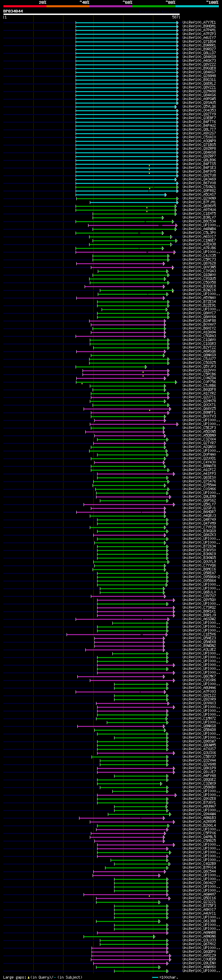Select hit UniRef100_Q5KLY7
Image resolution: width=222 pixels, height=980 pixels.
pos(199,504)
